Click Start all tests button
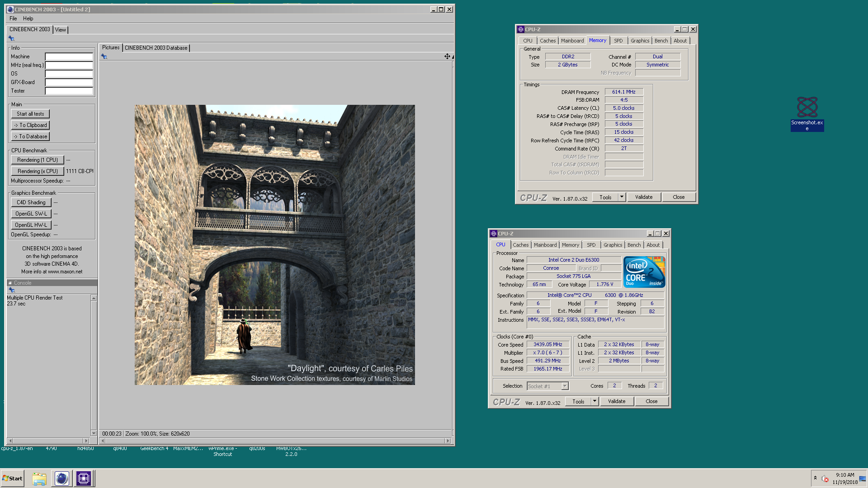 [30, 114]
